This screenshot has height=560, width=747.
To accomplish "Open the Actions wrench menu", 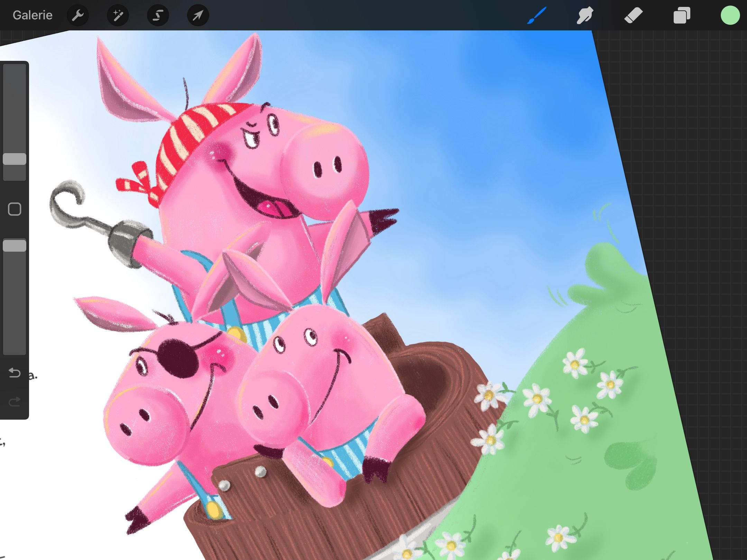I will click(78, 15).
